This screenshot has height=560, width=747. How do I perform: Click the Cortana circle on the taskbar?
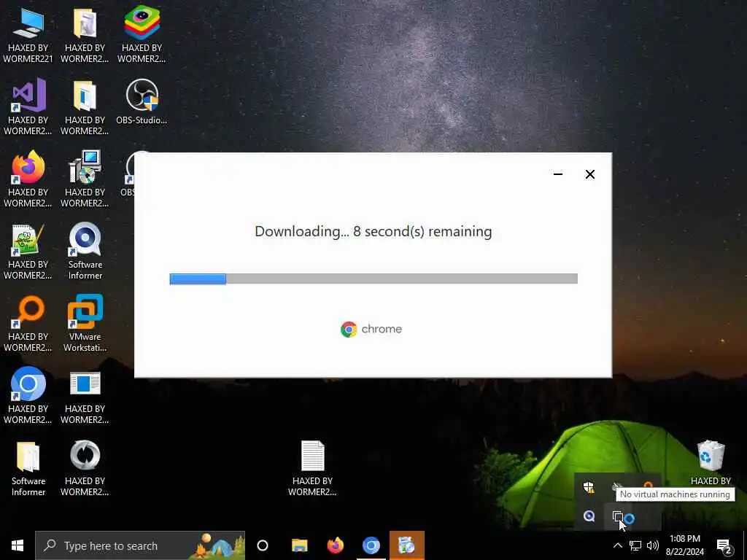(263, 545)
